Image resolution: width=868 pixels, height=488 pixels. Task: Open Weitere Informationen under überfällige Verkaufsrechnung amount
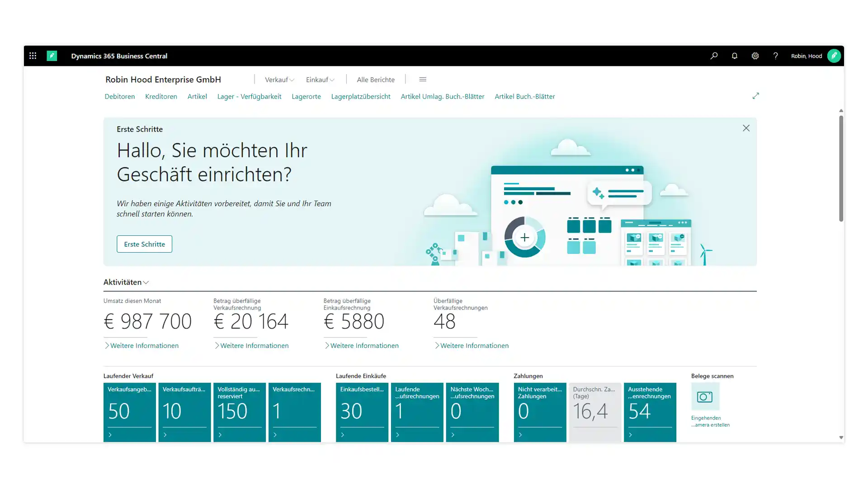[251, 346]
